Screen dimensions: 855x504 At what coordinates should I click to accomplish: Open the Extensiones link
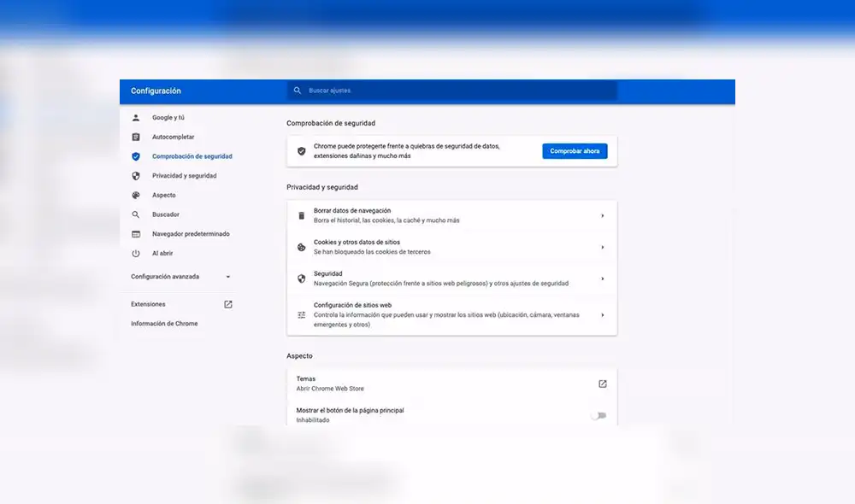click(x=148, y=304)
